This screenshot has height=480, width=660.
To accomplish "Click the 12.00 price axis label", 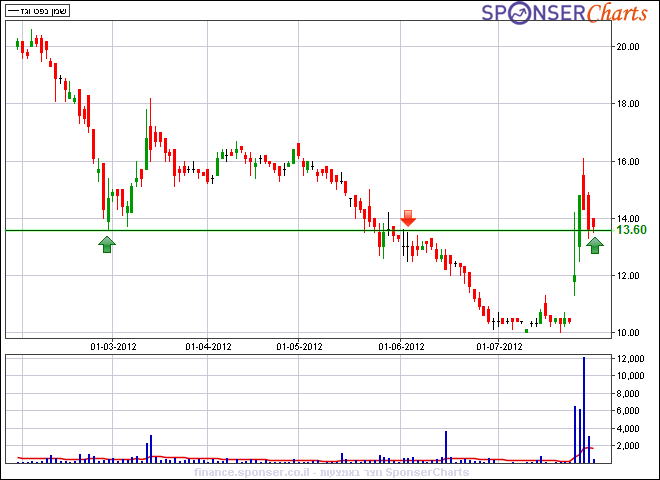I will tap(628, 276).
